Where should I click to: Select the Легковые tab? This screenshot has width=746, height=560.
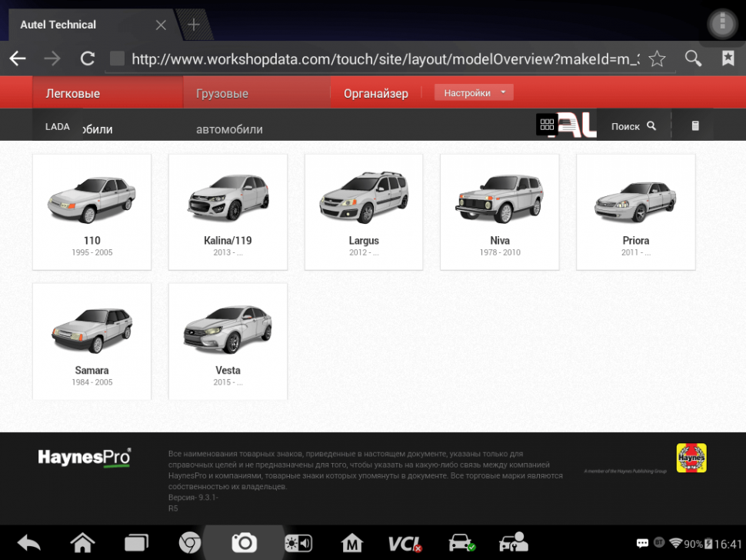(73, 94)
